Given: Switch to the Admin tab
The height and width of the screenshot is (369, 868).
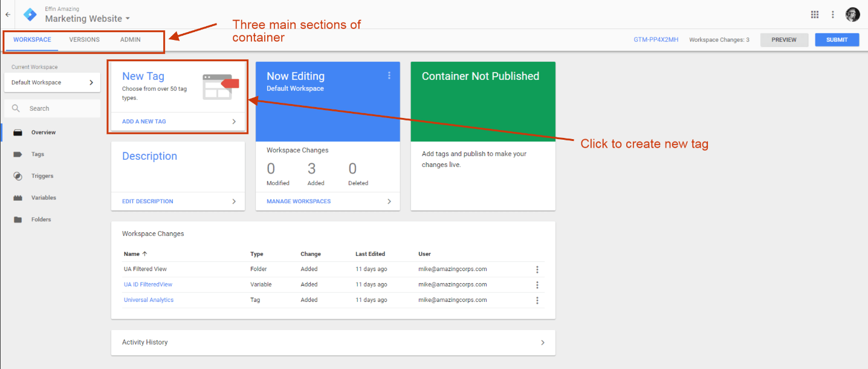Looking at the screenshot, I should (x=130, y=39).
